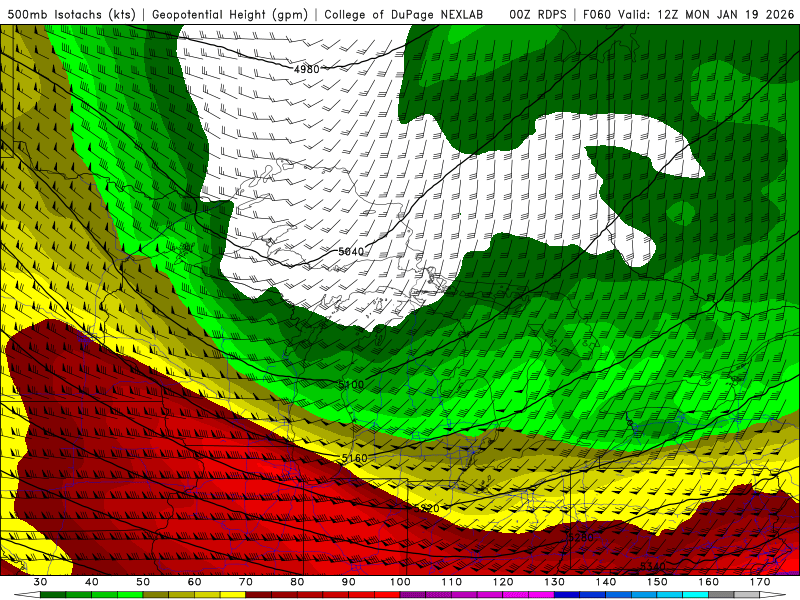Screen dimensions: 800x600
Task: Click the olive 50–55 kt legend swatch
Action: (x=156, y=595)
